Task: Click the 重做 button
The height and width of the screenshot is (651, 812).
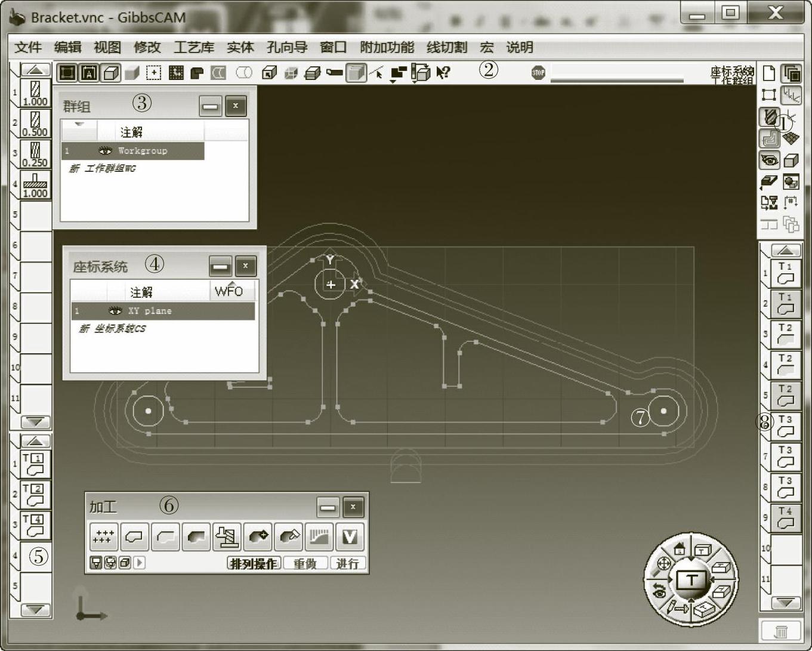Action: [305, 563]
